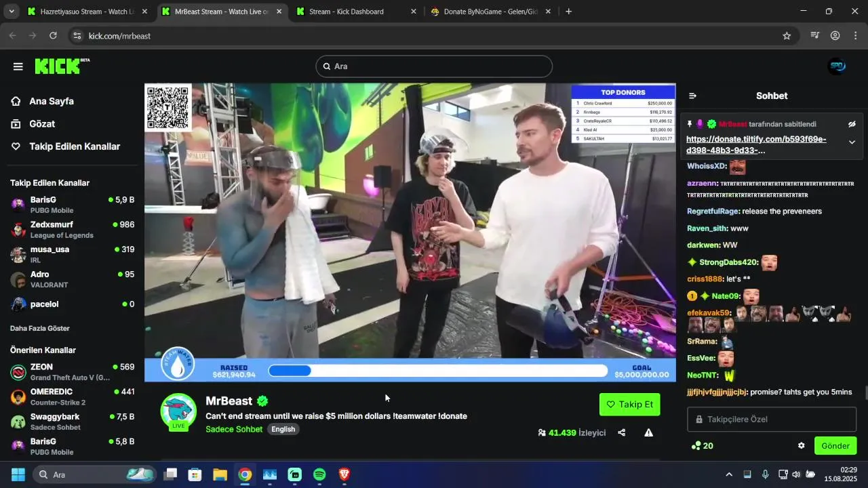Open the Sadece Sohbet category link
Image resolution: width=868 pixels, height=488 pixels.
[x=234, y=429]
